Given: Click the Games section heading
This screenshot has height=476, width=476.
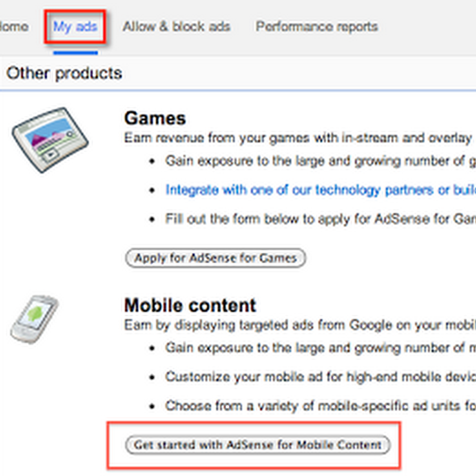Looking at the screenshot, I should coord(155,118).
